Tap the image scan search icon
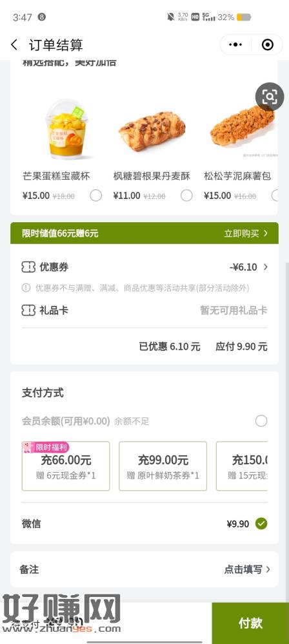 point(270,97)
